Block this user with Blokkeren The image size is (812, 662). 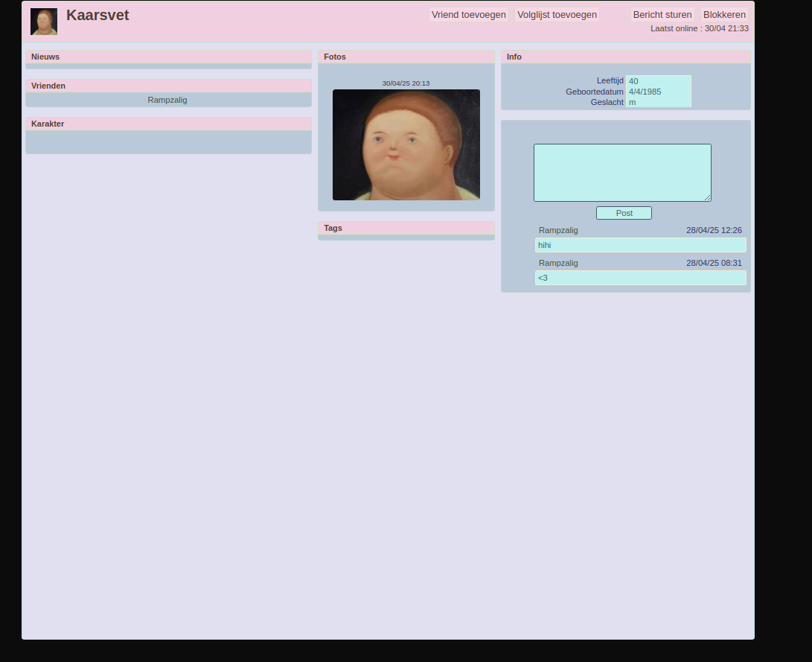coord(724,14)
